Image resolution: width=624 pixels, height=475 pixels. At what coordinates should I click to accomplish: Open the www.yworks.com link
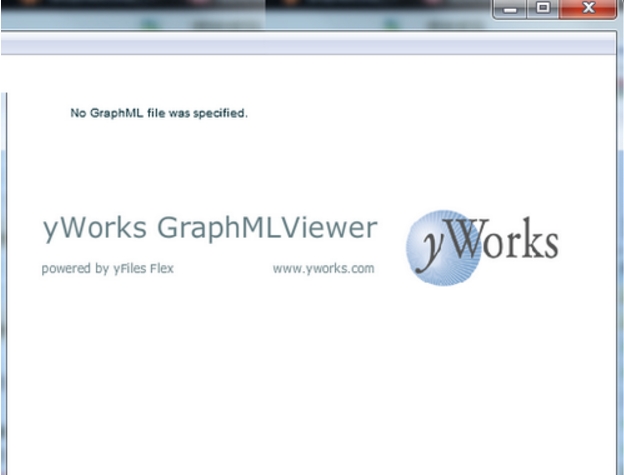(324, 269)
